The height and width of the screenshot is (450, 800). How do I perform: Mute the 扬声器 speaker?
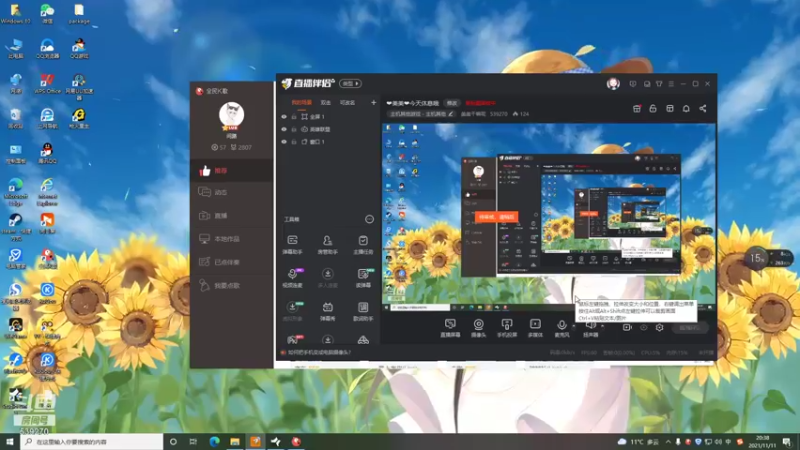(590, 328)
